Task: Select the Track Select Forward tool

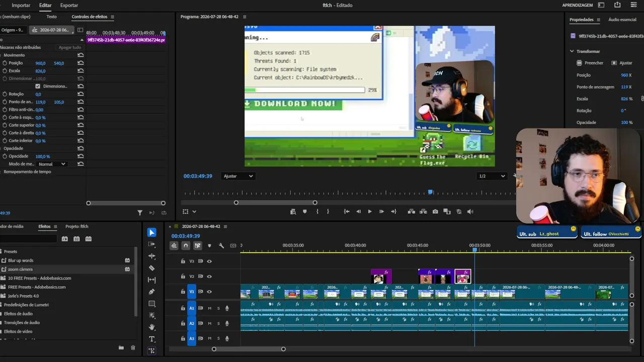Action: point(152,244)
